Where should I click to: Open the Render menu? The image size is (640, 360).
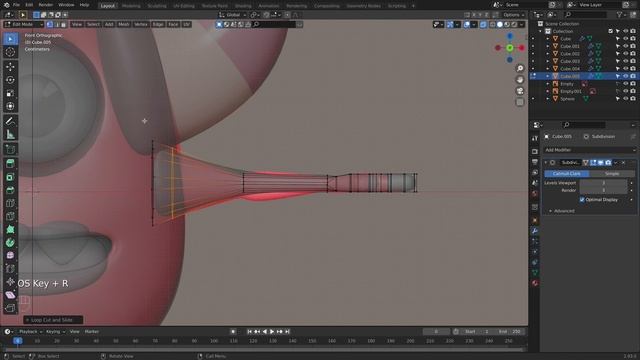46,5
